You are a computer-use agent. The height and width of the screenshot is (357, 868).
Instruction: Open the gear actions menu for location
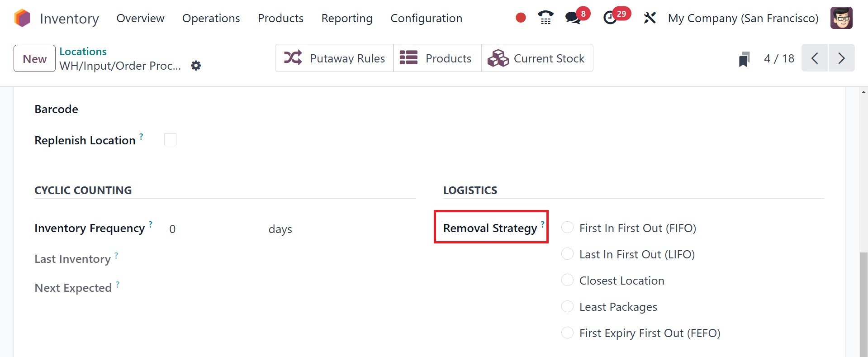coord(196,66)
